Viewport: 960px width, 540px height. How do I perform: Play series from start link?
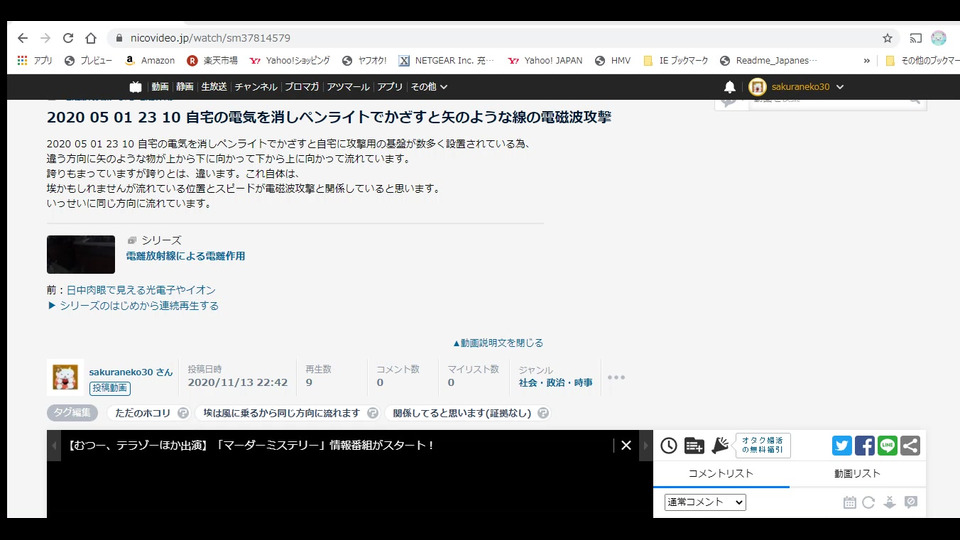coord(133,306)
